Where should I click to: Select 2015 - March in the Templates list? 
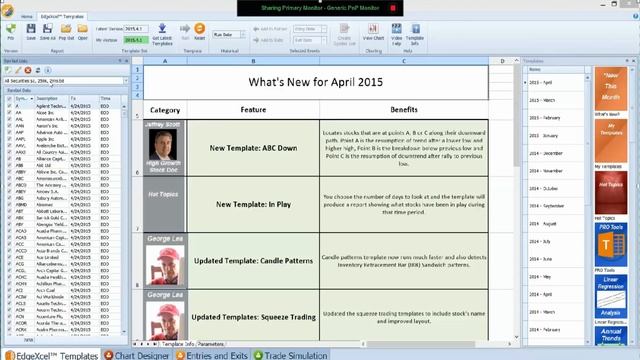click(x=555, y=100)
